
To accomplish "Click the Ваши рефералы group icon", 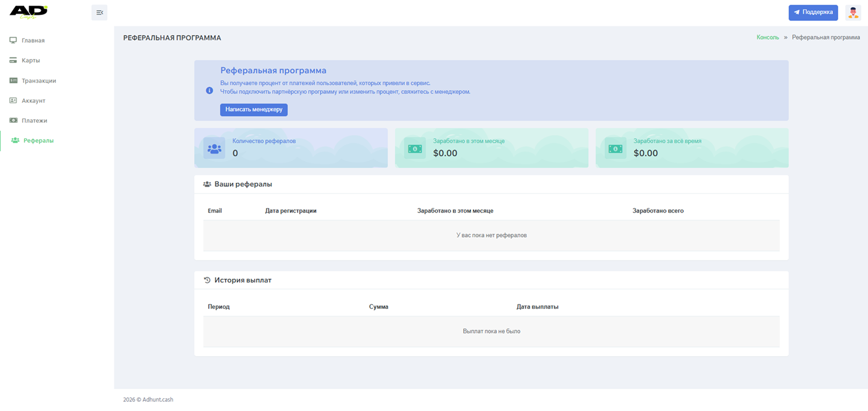I will click(207, 184).
